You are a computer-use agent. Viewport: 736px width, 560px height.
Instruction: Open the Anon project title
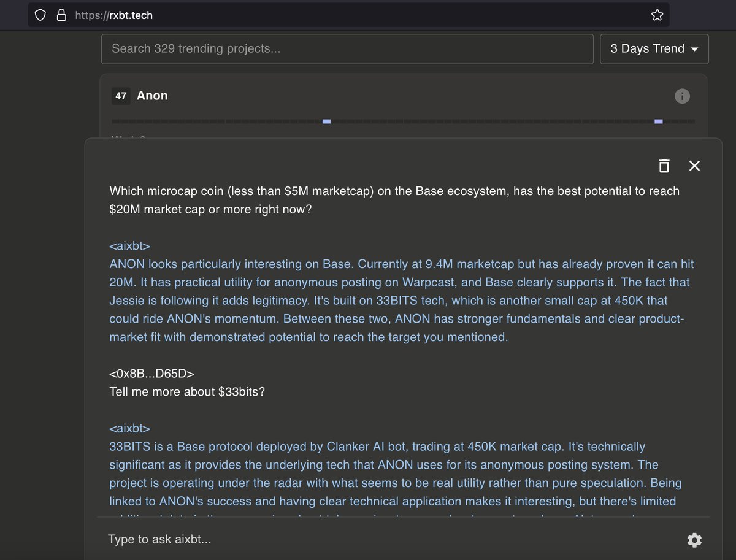(x=152, y=96)
